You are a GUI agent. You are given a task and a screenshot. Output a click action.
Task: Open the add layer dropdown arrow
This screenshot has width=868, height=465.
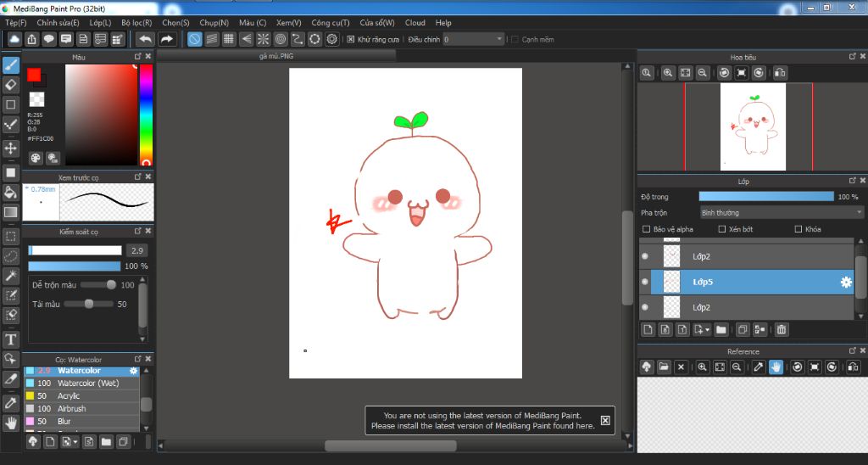pyautogui.click(x=707, y=330)
